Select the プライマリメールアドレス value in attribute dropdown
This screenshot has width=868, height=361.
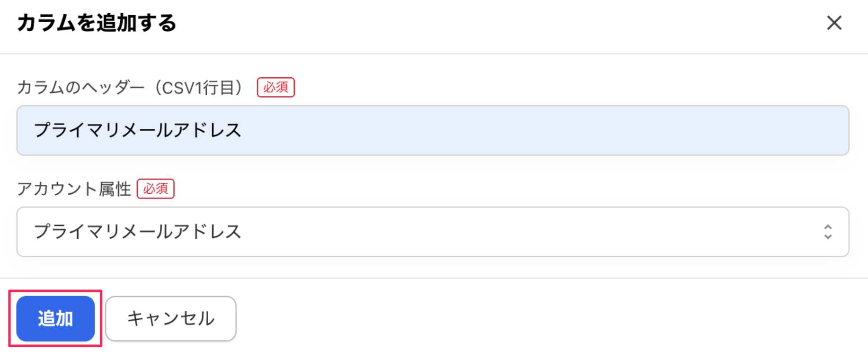point(137,232)
